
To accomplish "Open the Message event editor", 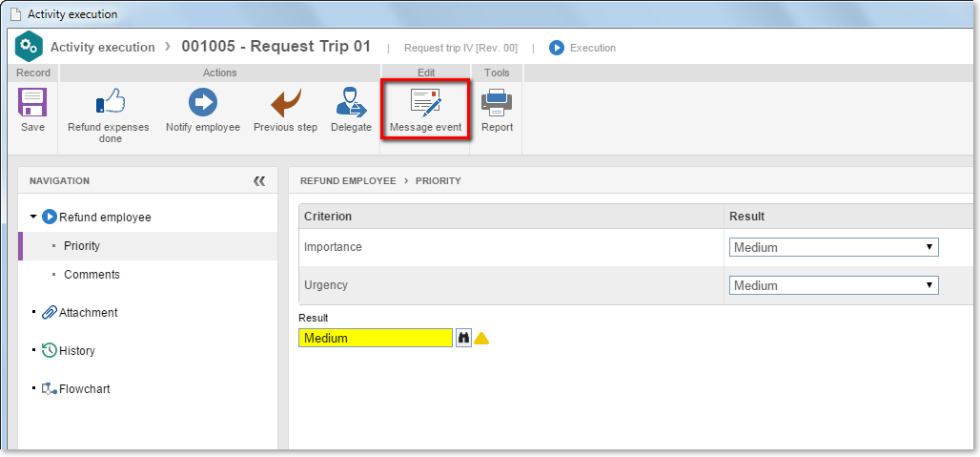I will pos(425,110).
